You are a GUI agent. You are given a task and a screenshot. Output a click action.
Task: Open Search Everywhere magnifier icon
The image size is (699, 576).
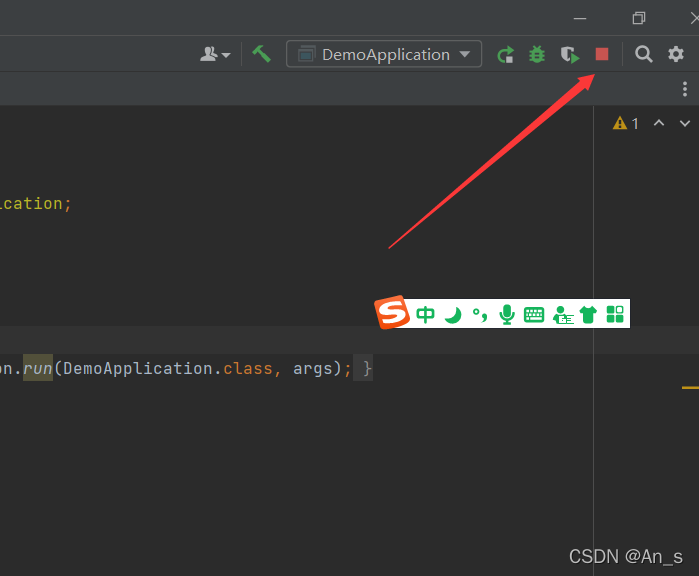point(643,54)
